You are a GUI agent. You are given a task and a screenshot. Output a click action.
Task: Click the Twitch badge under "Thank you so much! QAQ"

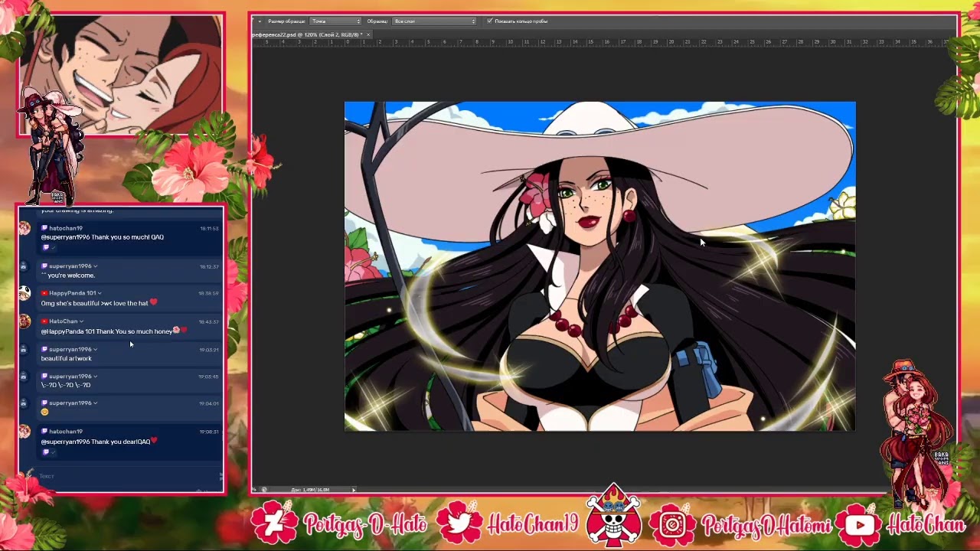[46, 247]
